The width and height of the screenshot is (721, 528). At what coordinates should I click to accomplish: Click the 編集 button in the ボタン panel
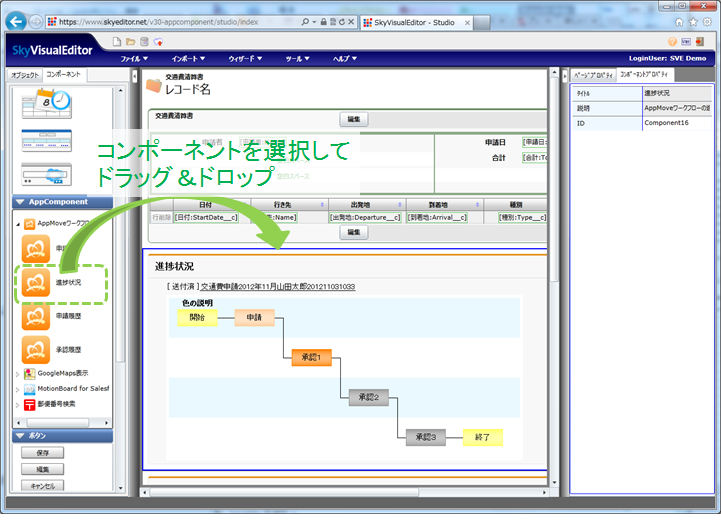coord(43,470)
